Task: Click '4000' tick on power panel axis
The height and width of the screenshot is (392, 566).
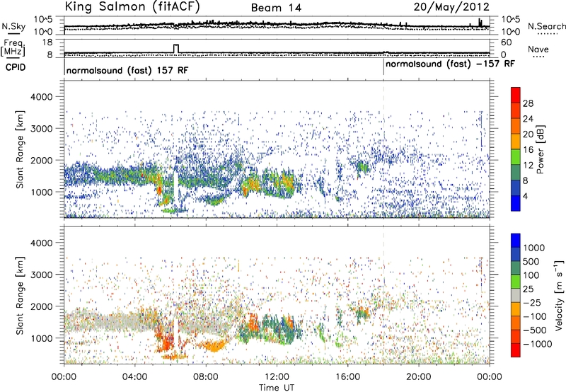Action: point(41,97)
